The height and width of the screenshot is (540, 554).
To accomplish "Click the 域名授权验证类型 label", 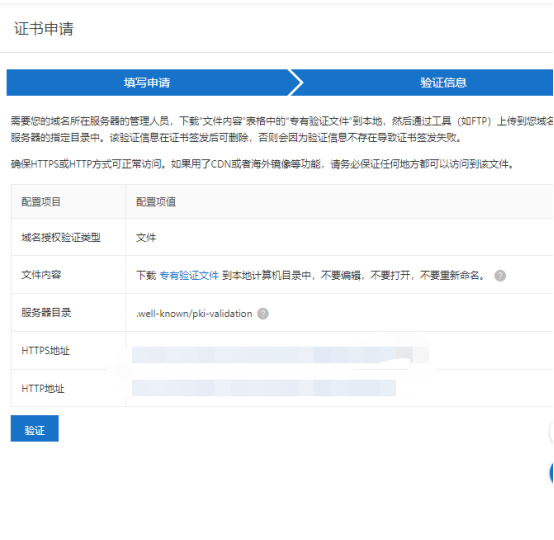I will point(61,237).
